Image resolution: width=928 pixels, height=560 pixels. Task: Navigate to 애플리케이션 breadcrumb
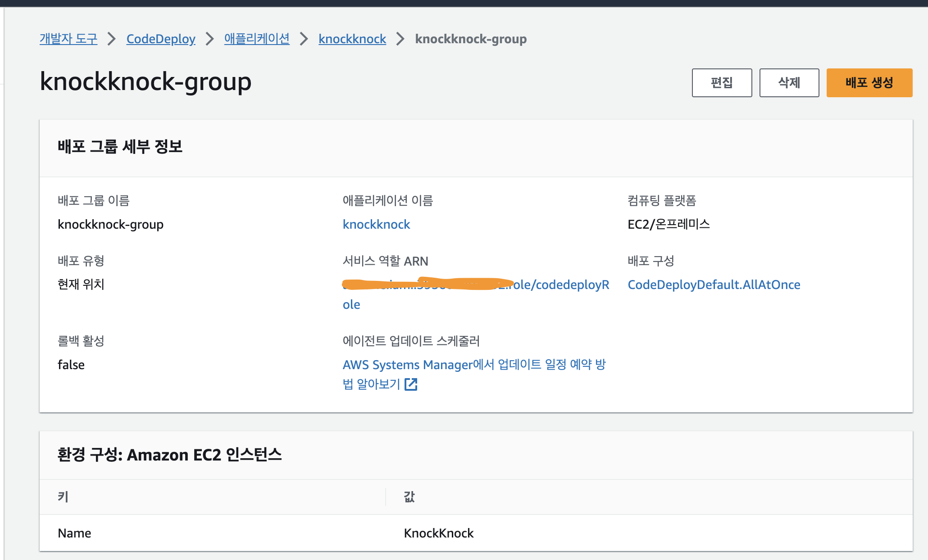coord(257,39)
